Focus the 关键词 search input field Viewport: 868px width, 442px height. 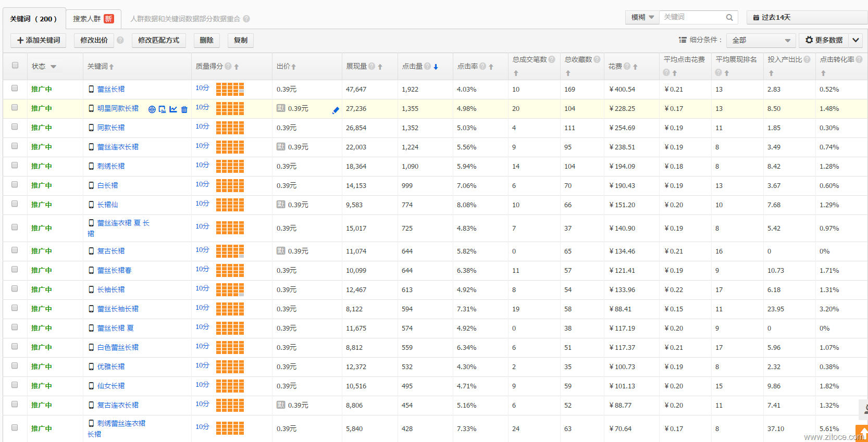coord(692,18)
